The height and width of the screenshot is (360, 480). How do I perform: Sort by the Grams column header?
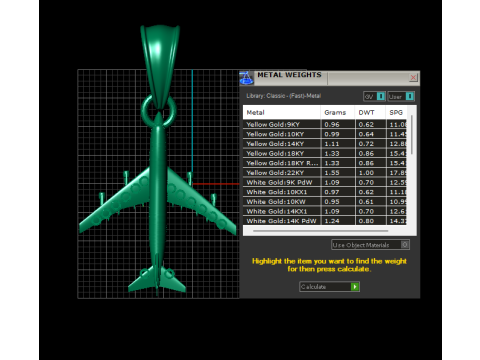[x=337, y=112]
